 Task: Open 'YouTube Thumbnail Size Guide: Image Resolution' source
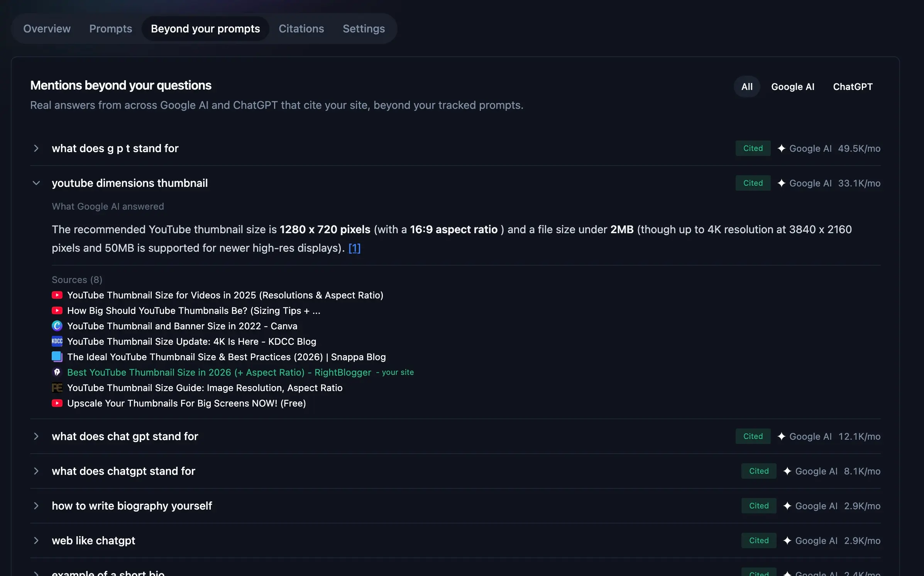point(205,388)
